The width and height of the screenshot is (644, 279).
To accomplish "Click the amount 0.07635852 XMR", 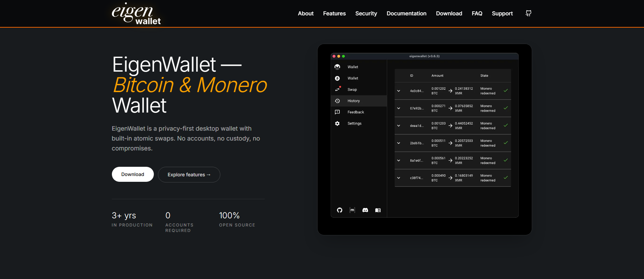I will pos(464,108).
